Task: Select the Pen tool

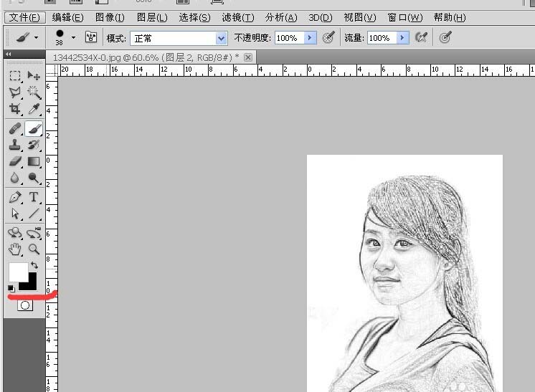Action: click(x=14, y=197)
